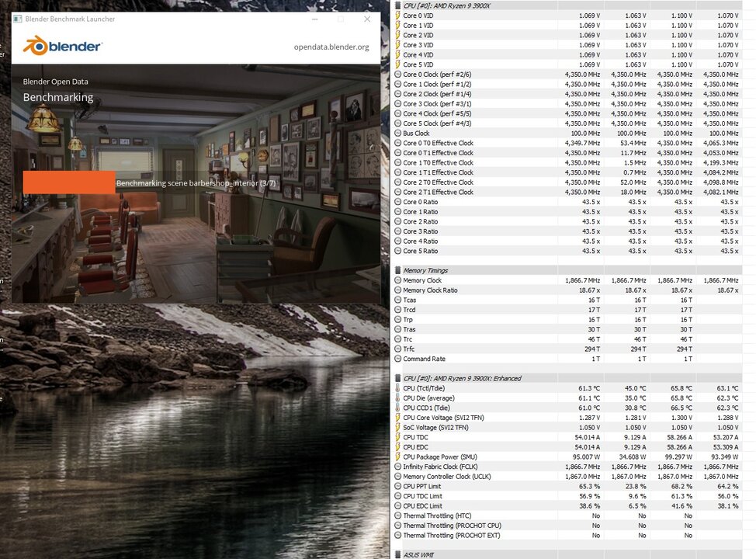Click the 61.3 °C CPU (Tctl/Tdie) current value
This screenshot has height=559, width=756.
click(x=589, y=387)
